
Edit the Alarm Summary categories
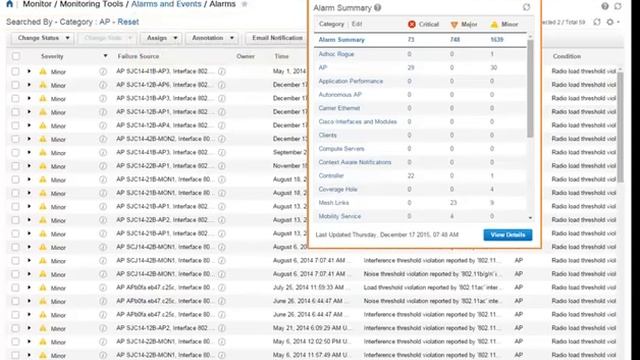(357, 24)
